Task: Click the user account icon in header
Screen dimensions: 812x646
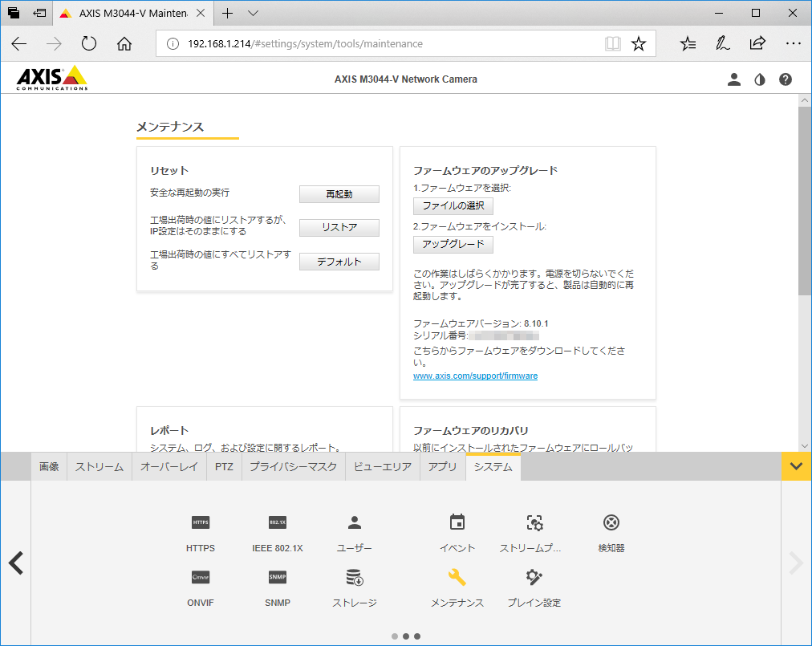Action: (734, 79)
